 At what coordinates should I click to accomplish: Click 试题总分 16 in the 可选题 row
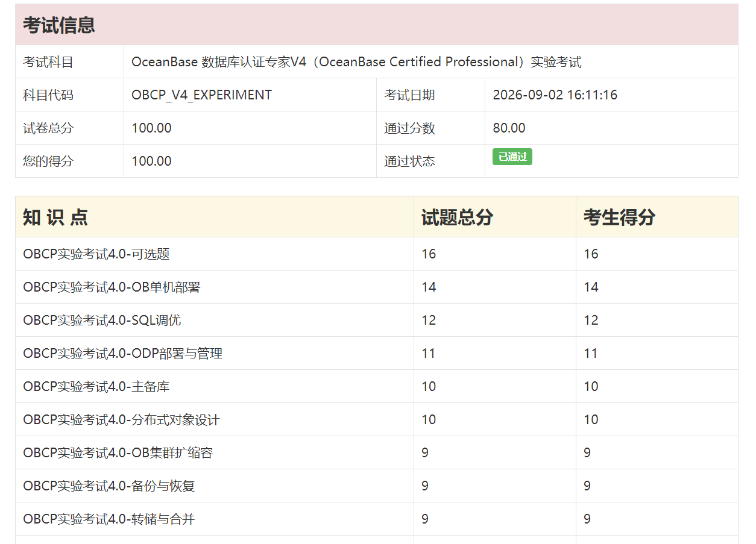point(429,254)
